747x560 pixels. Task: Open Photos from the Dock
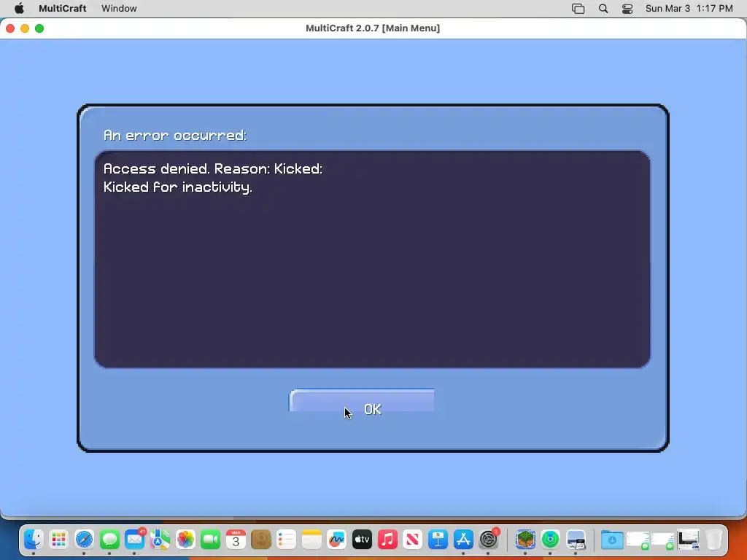(x=185, y=540)
